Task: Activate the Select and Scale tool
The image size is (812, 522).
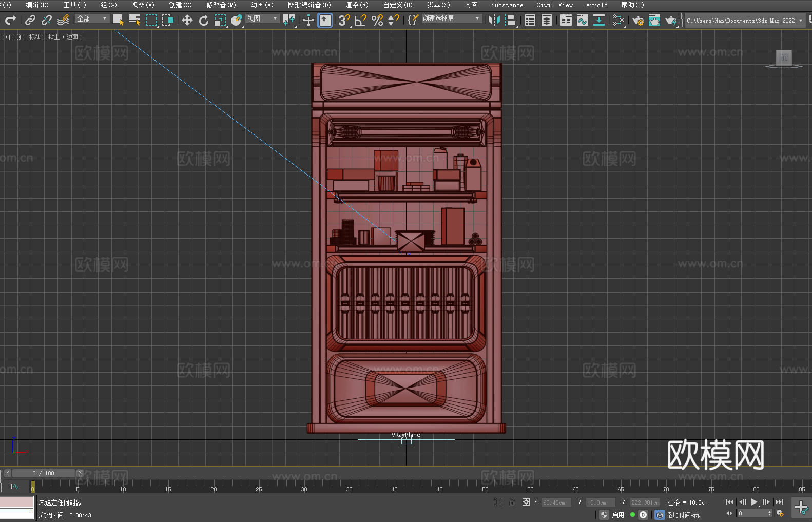Action: [220, 20]
